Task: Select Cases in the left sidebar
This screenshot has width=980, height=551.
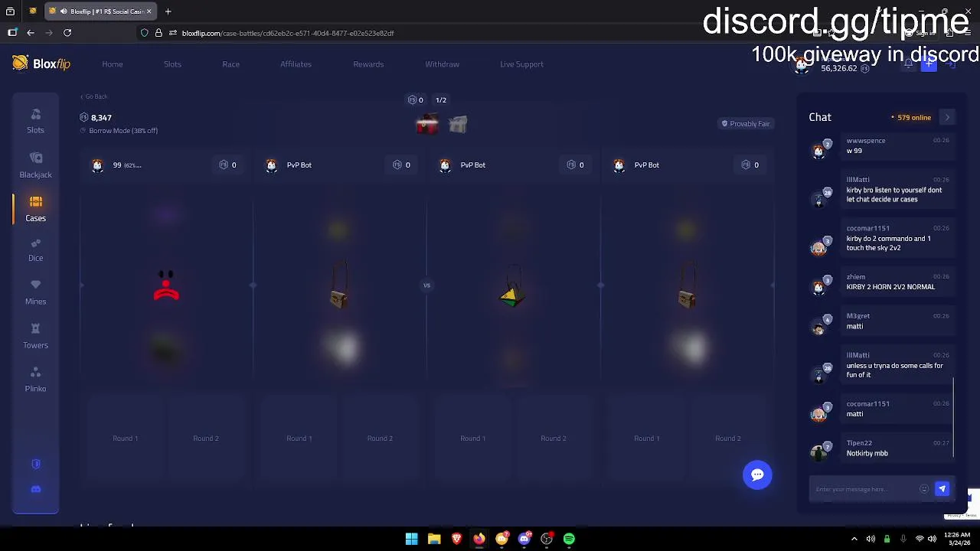Action: pyautogui.click(x=35, y=208)
